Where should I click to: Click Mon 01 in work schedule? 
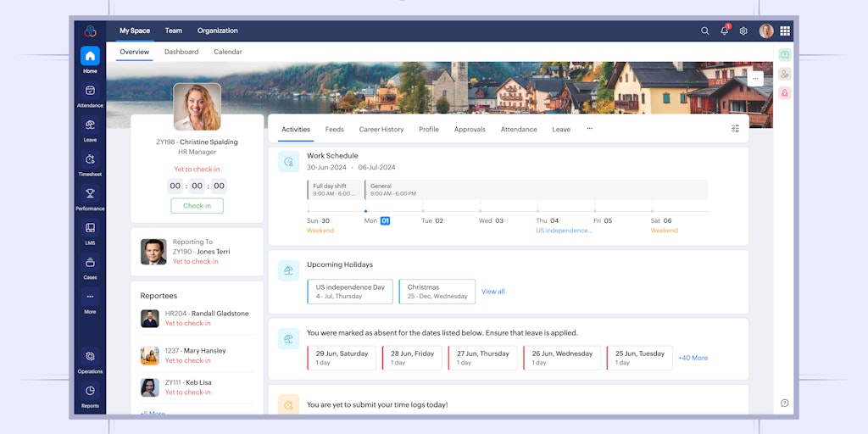click(377, 221)
